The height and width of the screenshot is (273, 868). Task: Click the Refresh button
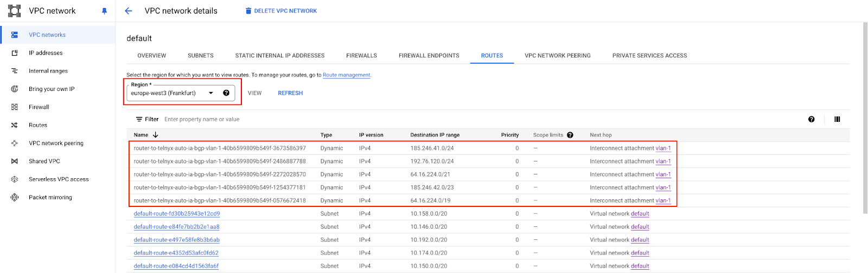[x=290, y=93]
